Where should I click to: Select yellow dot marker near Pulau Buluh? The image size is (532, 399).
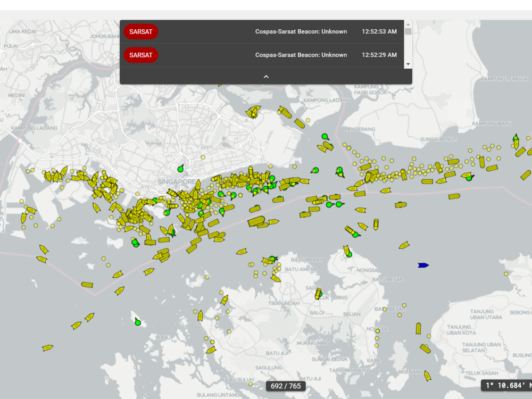(x=251, y=384)
